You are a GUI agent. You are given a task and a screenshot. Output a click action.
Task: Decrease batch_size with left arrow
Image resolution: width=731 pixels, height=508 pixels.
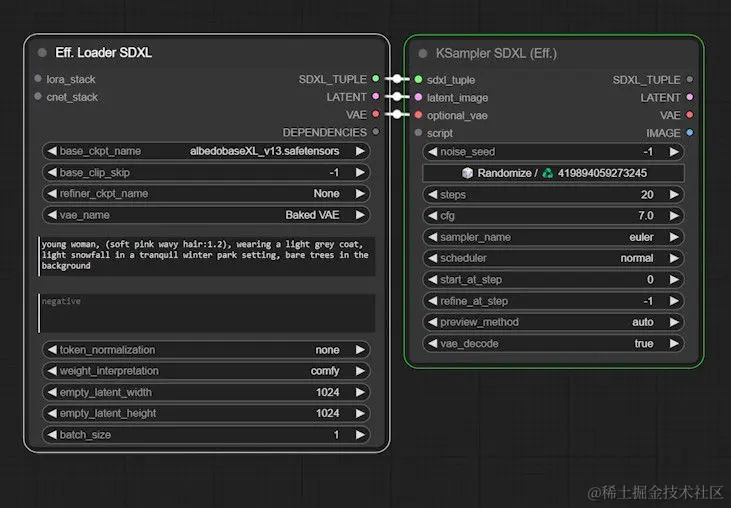(52, 435)
